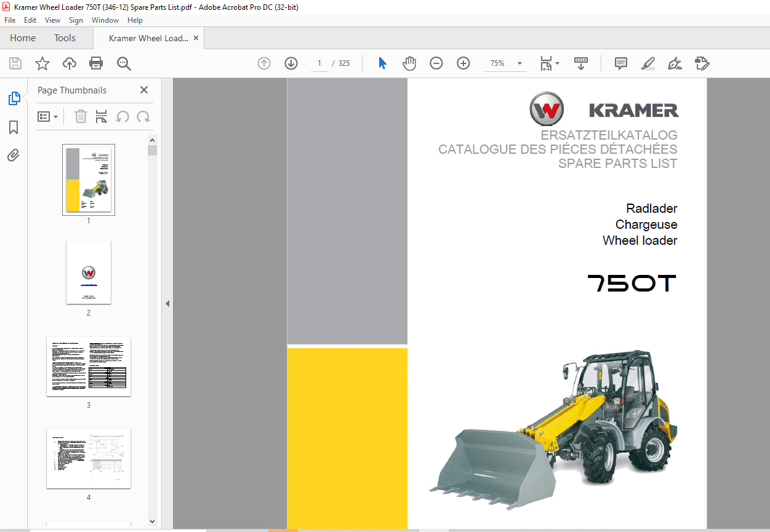Click the 'ERSATZTEILKATALOG' heading text

click(x=609, y=135)
